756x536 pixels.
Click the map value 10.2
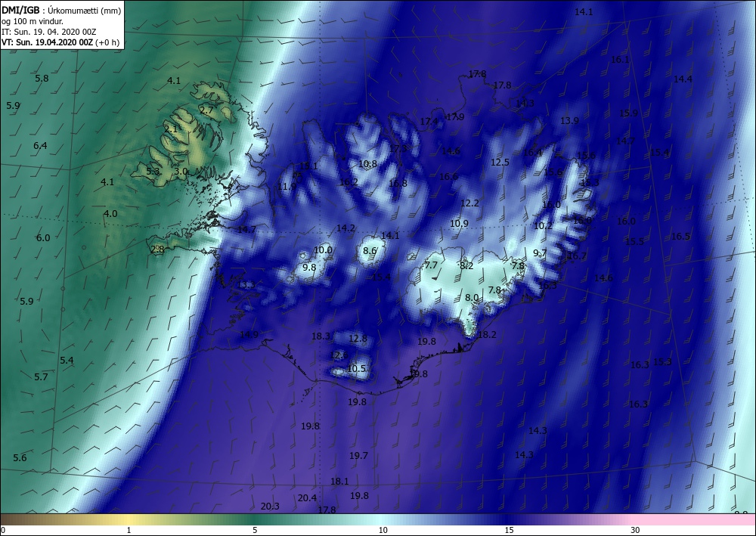(543, 225)
